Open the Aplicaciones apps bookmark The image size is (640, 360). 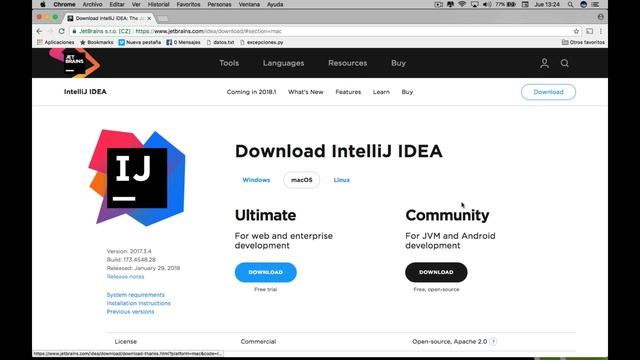56,42
